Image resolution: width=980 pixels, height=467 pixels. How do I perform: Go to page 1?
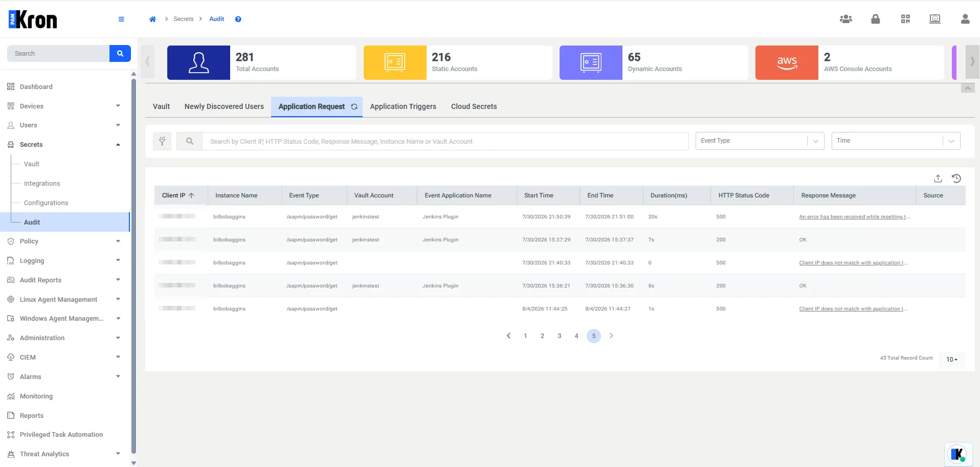[x=525, y=336]
